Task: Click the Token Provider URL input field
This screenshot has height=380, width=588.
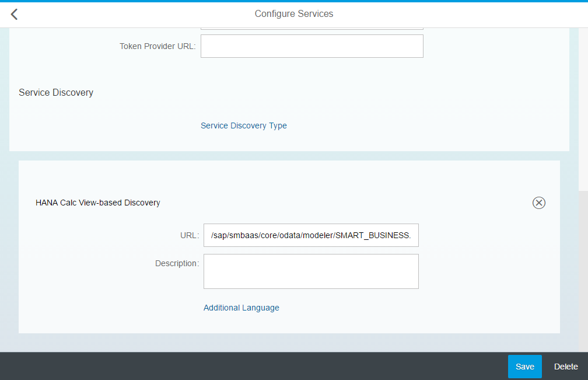Action: pos(311,46)
